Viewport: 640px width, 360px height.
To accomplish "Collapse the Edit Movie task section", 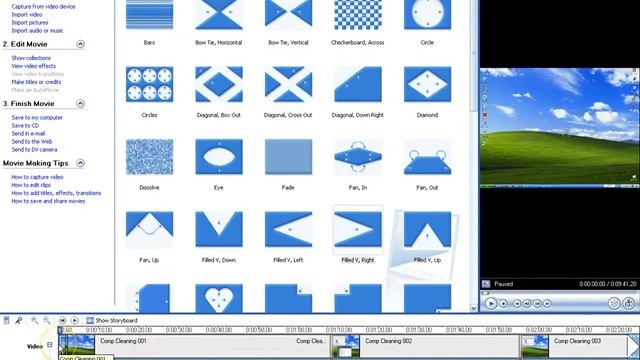I will pos(80,44).
